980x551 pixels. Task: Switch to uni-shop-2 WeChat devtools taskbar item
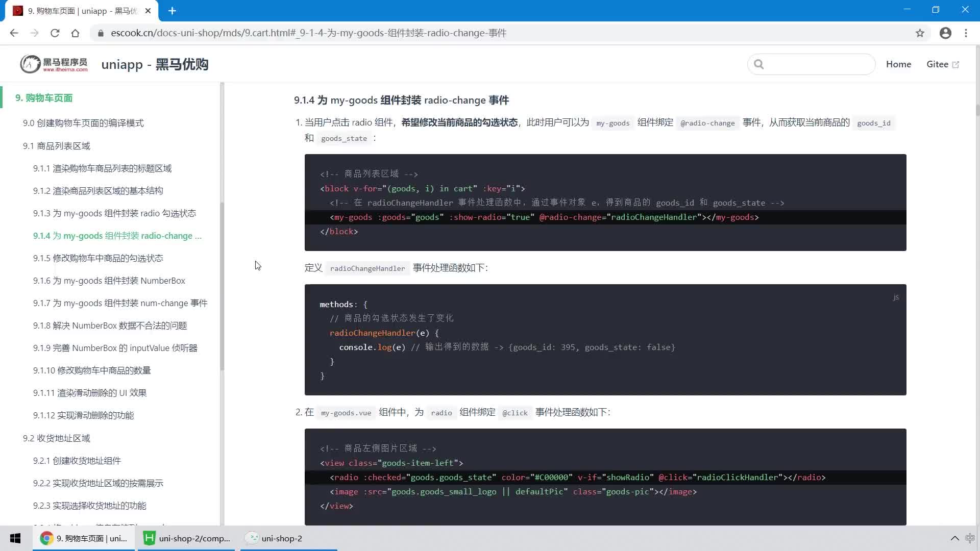288,538
